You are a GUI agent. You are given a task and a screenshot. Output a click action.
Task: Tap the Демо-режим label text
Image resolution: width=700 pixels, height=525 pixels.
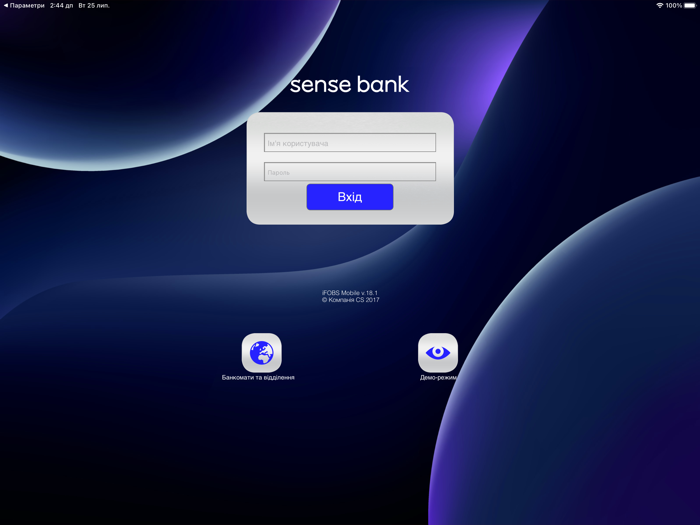coord(438,378)
